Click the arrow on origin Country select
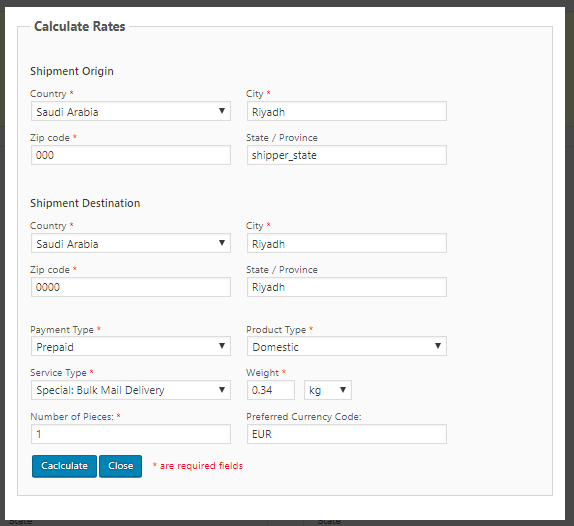 tap(222, 111)
